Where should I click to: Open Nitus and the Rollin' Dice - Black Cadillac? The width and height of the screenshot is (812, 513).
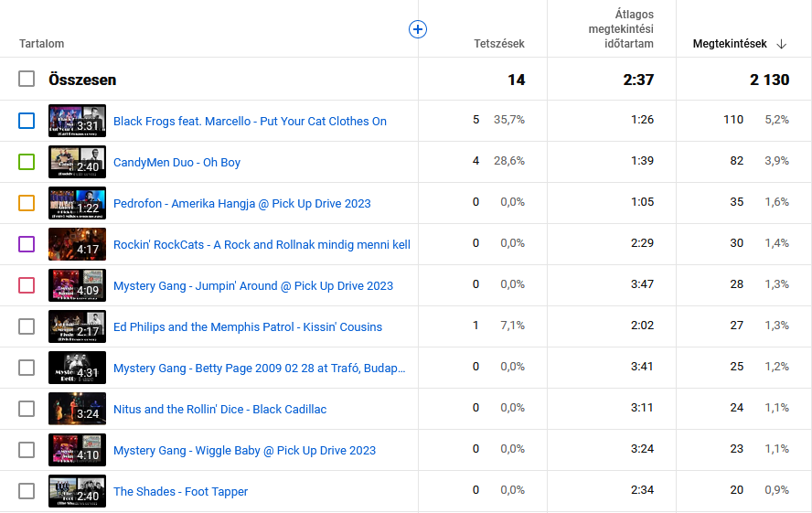click(219, 409)
